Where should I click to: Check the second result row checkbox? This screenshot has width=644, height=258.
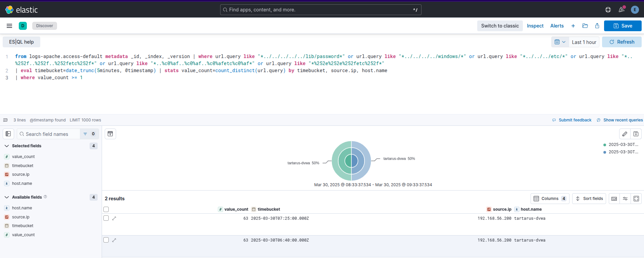click(x=106, y=240)
